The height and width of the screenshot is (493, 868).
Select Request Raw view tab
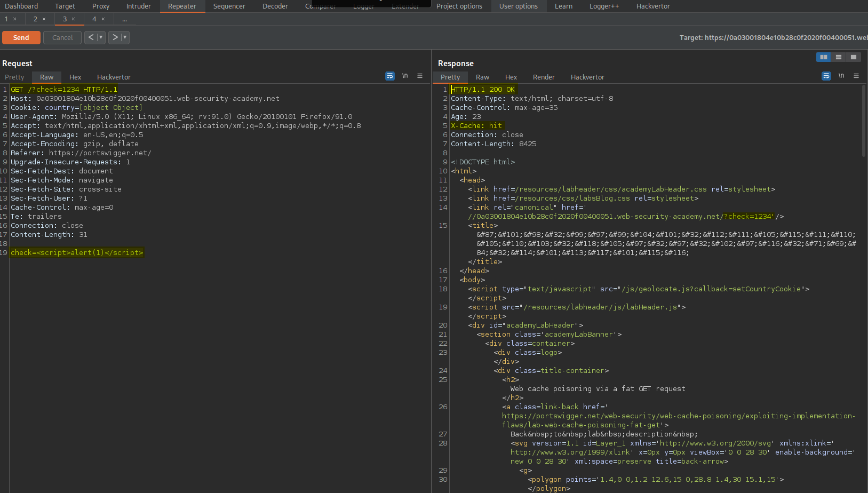[x=47, y=77]
